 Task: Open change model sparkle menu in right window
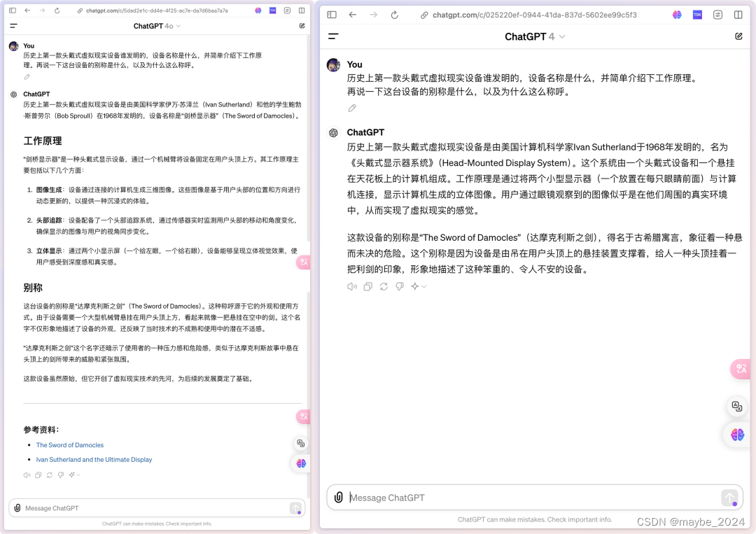[418, 286]
